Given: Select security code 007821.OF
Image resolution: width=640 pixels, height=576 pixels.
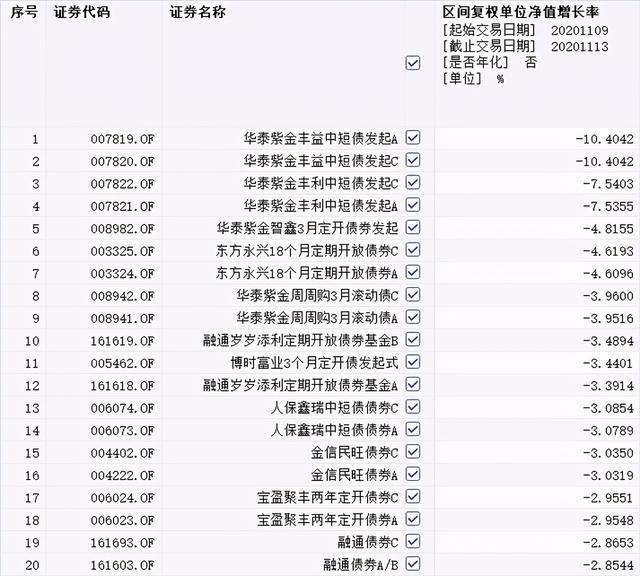Looking at the screenshot, I should click(x=122, y=207).
